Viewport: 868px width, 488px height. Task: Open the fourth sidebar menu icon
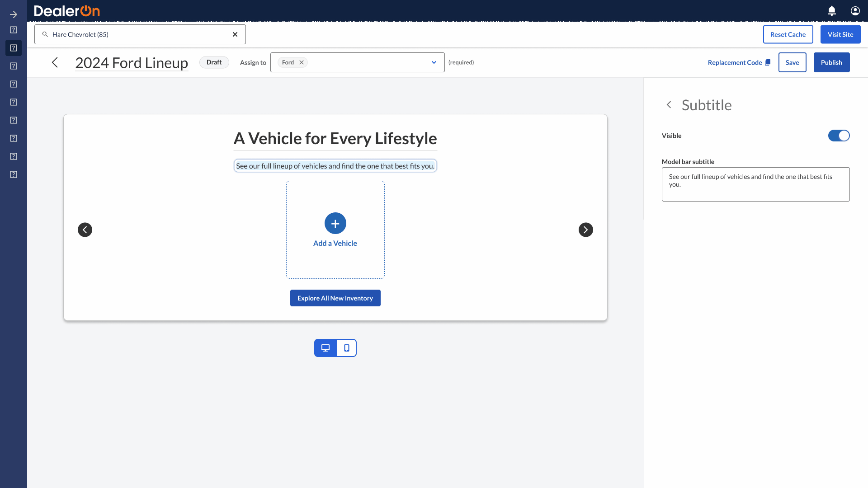[x=14, y=84]
